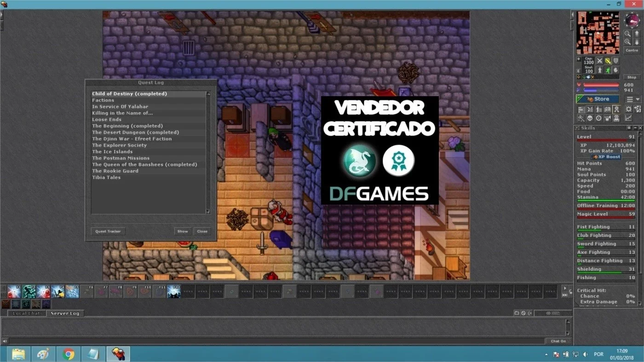The width and height of the screenshot is (644, 362).
Task: Toggle secure mode hand icon
Action: pos(616,70)
